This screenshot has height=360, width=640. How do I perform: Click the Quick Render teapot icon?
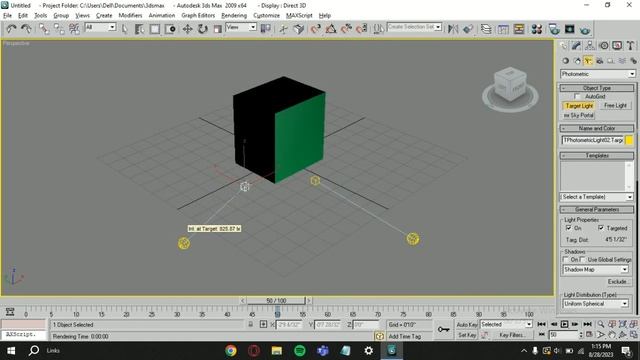point(585,29)
